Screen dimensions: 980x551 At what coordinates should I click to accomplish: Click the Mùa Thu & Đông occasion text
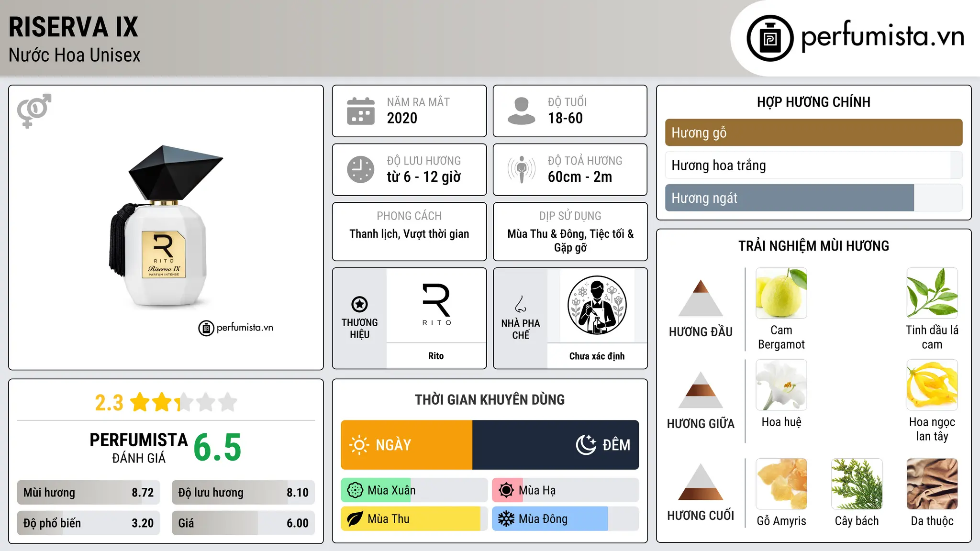click(x=570, y=241)
